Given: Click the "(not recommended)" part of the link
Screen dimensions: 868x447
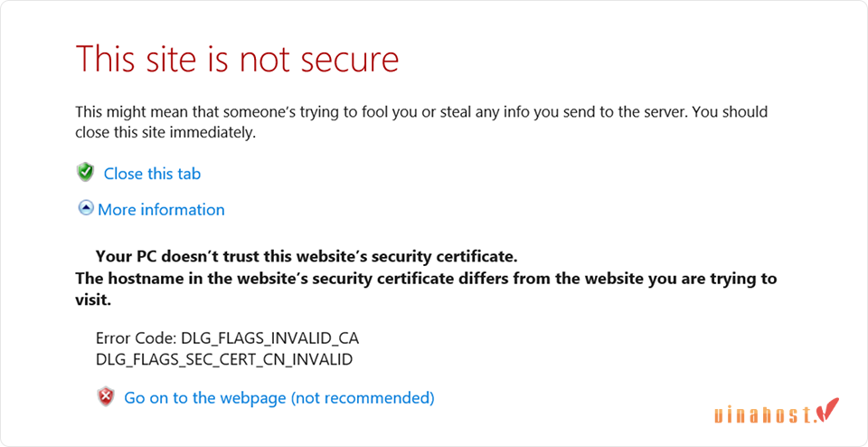Looking at the screenshot, I should [363, 398].
